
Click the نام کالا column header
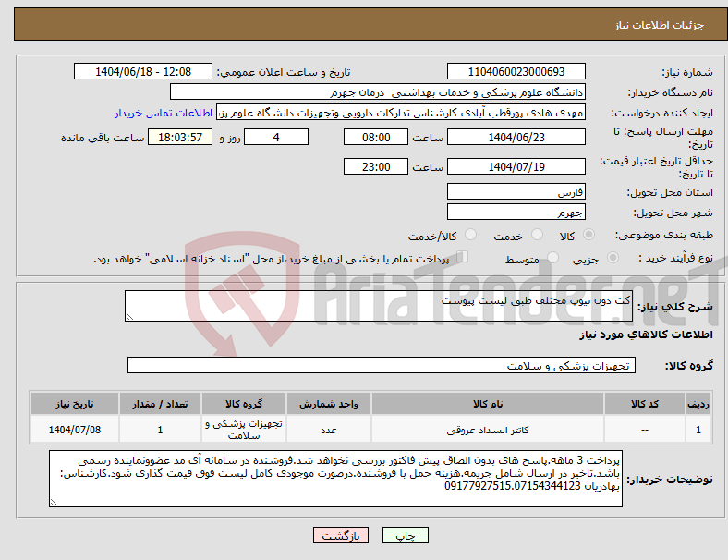[x=488, y=404]
